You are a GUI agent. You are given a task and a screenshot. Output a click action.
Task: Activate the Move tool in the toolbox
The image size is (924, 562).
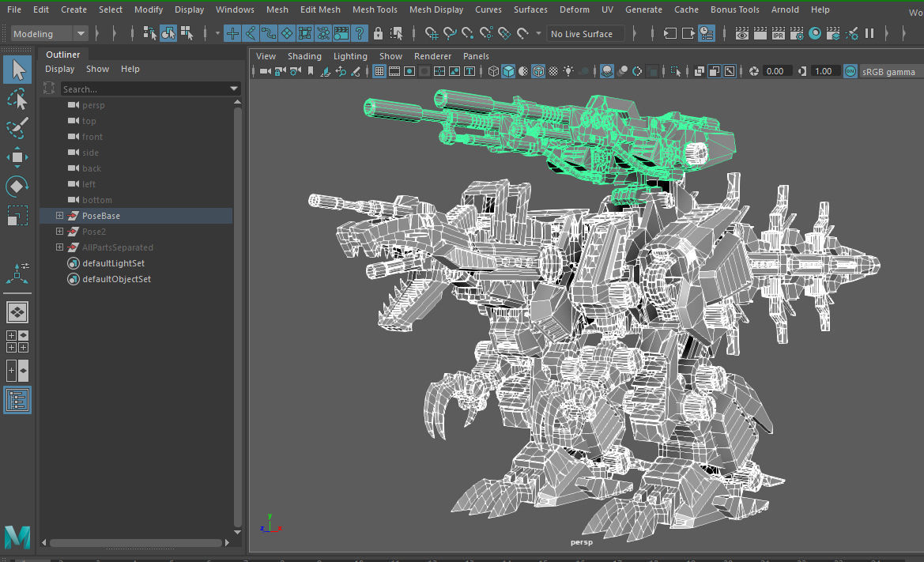tap(17, 157)
